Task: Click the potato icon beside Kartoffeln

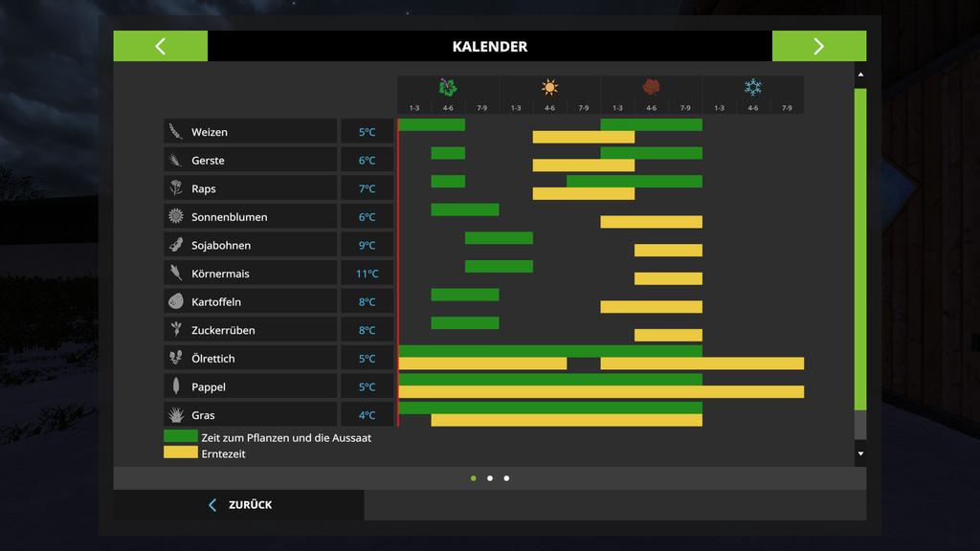Action: (x=176, y=301)
